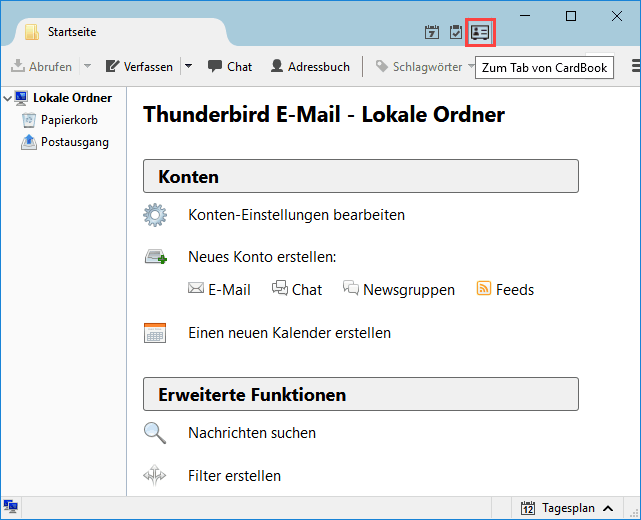Click the Newsgruppen speech bubbles icon

(351, 288)
